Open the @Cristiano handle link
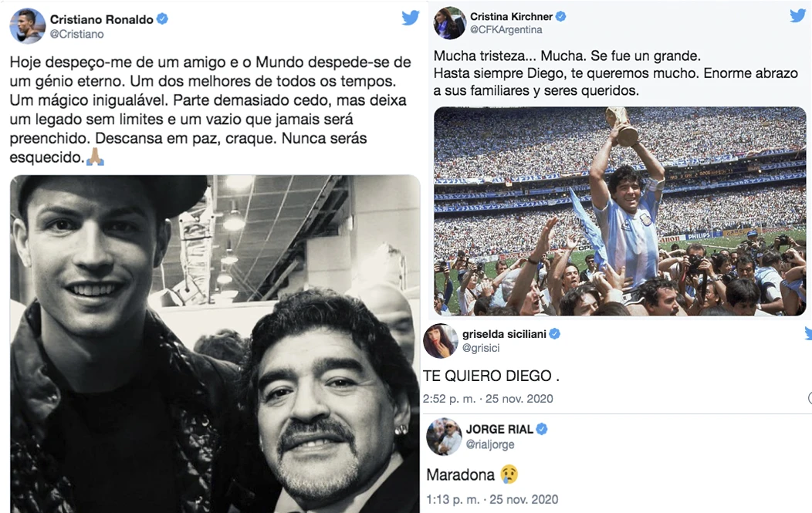The height and width of the screenshot is (513, 812). coord(76,34)
